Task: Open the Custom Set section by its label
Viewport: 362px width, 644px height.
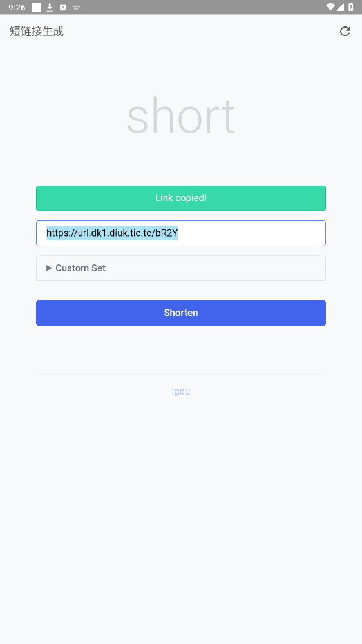Action: click(x=81, y=268)
